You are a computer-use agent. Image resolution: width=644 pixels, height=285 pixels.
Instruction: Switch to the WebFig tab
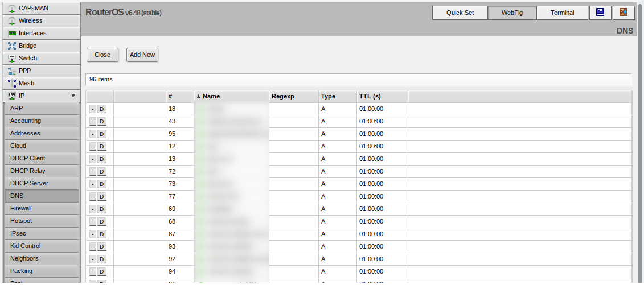512,13
